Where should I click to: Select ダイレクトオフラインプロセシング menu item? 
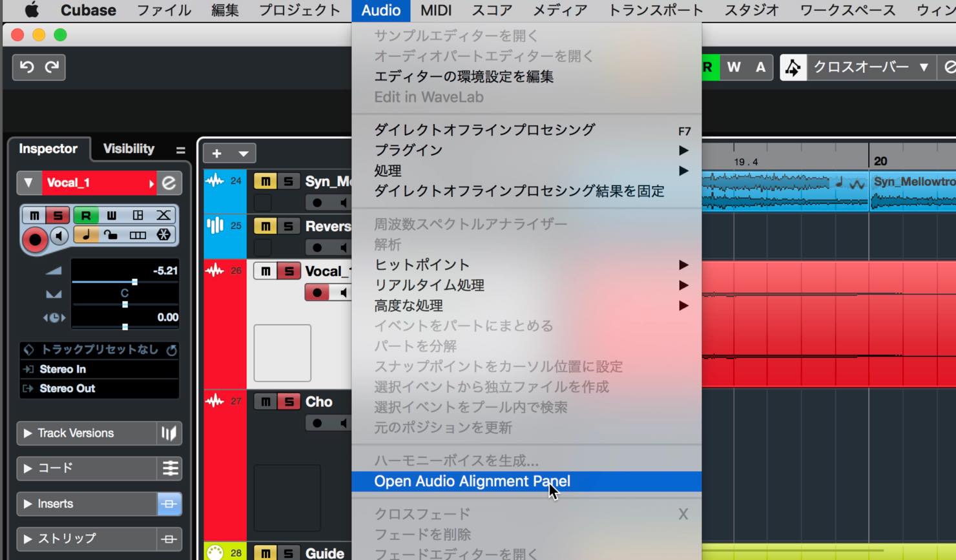click(x=526, y=130)
